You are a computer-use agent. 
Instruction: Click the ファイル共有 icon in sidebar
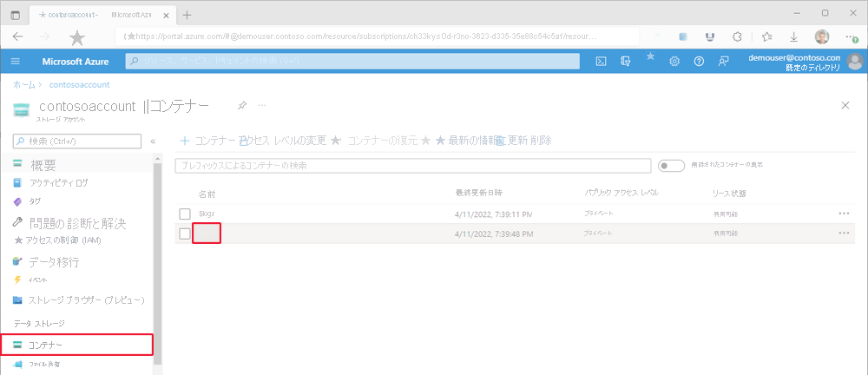pos(17,364)
